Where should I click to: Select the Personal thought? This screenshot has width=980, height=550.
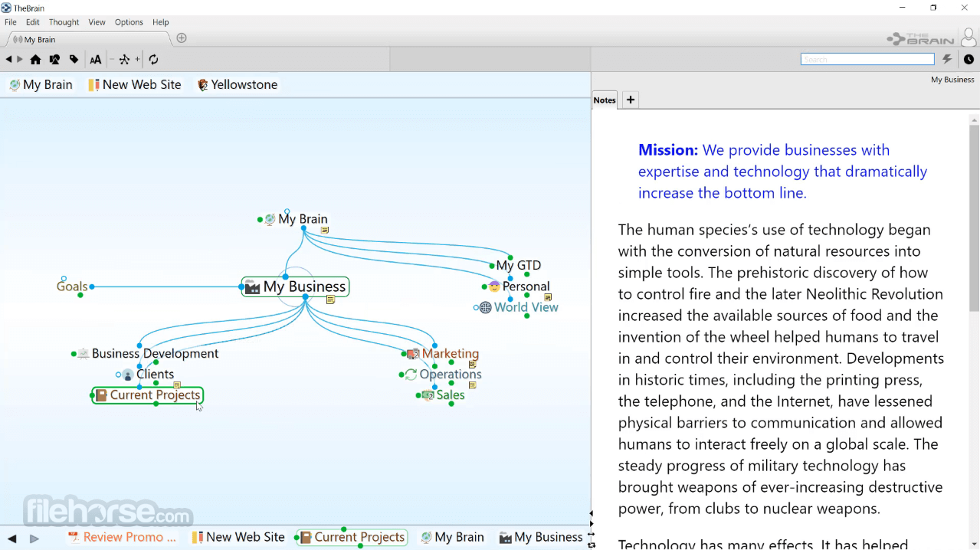tap(526, 286)
